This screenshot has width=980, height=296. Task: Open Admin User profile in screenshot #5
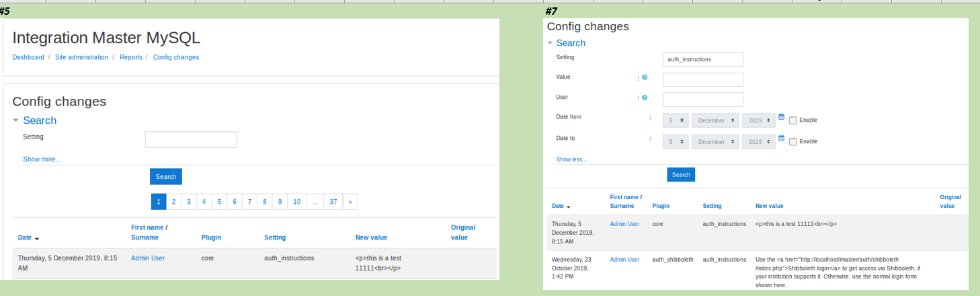click(148, 258)
